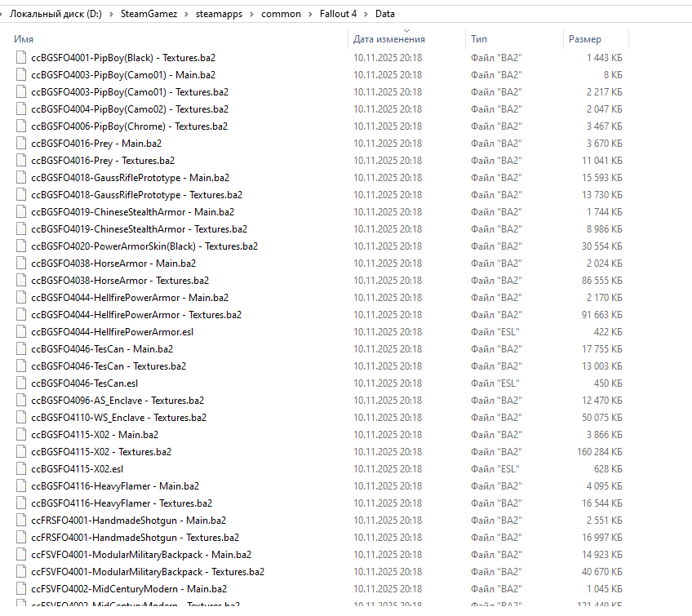Viewport: 692px width, 616px height.
Task: Navigate to SteamGamez folder in breadcrumb
Action: click(x=149, y=14)
